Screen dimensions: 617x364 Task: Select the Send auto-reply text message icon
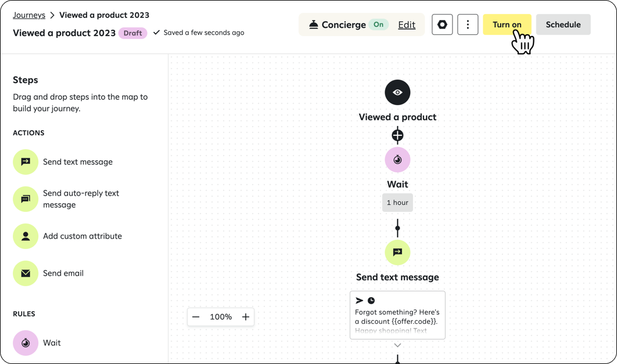[26, 199]
